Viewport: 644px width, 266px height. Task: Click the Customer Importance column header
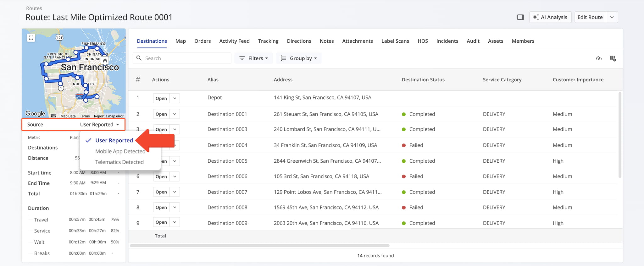coord(578,80)
